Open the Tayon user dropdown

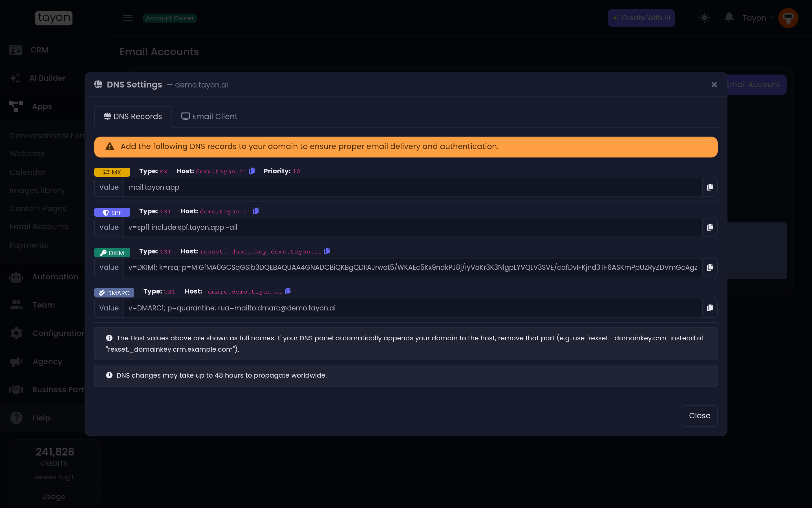[758, 18]
